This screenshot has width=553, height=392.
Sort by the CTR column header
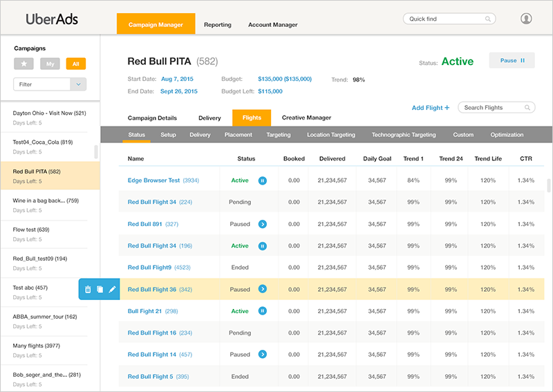[x=526, y=159]
